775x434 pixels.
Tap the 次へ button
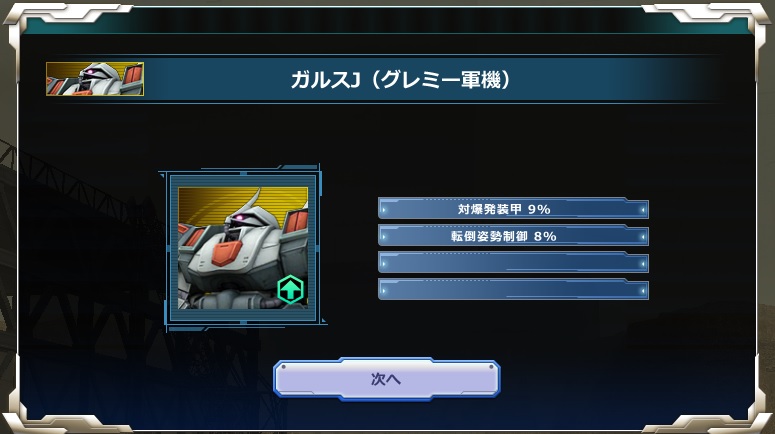387,379
